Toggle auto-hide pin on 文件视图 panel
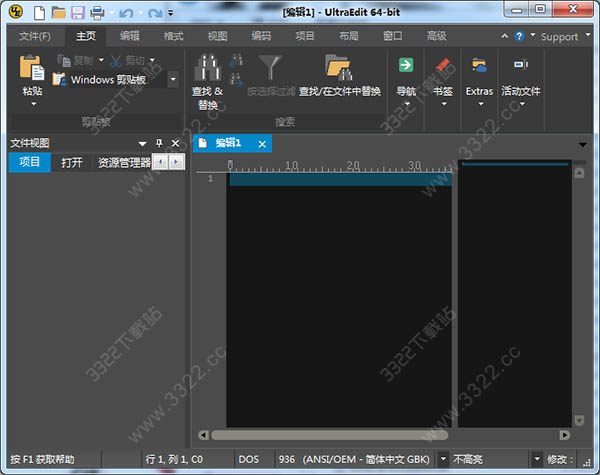 click(159, 143)
